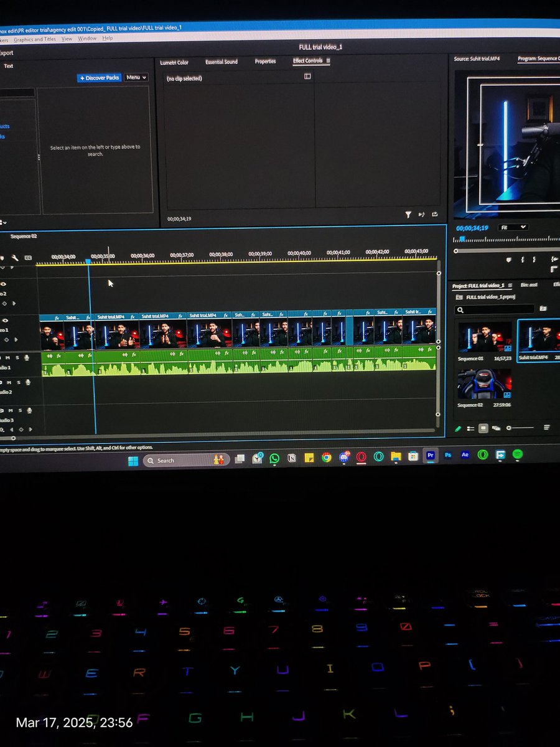Click Mark In bracket in Program monitor

(523, 260)
